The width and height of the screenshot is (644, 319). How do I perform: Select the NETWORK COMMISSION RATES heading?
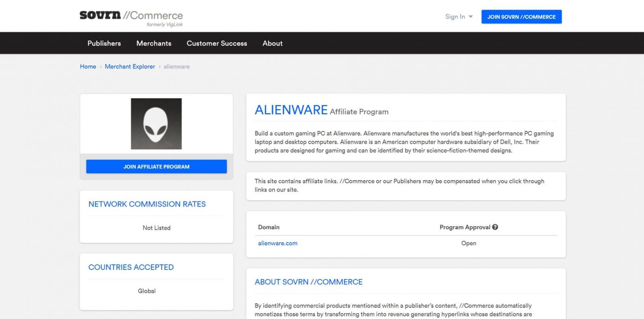click(x=147, y=204)
